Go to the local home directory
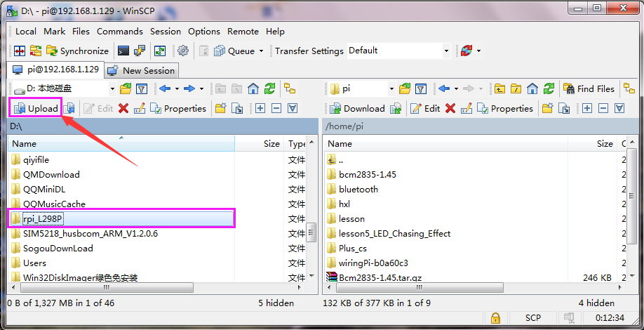The height and width of the screenshot is (330, 644). click(x=253, y=88)
